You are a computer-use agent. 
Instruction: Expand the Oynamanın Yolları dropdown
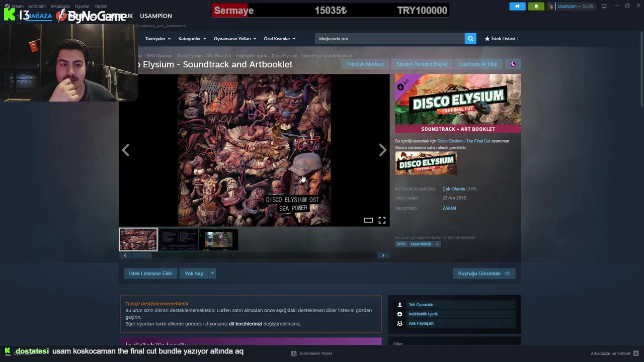(235, 39)
